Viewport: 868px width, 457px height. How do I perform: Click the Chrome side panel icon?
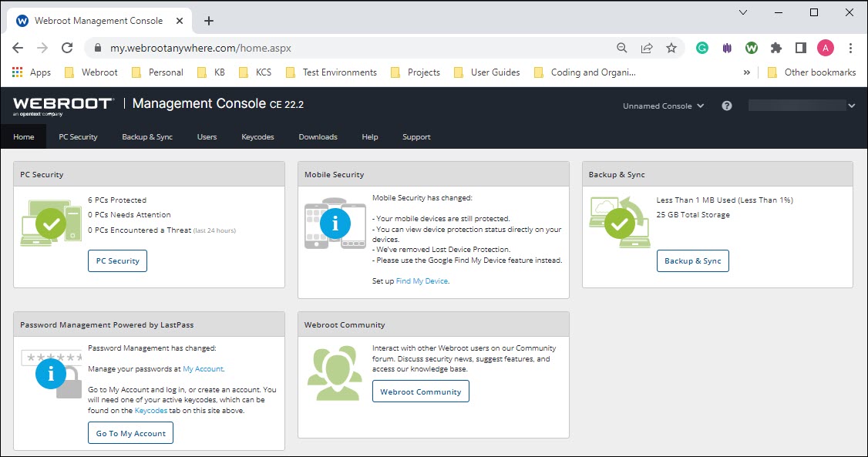pos(801,48)
